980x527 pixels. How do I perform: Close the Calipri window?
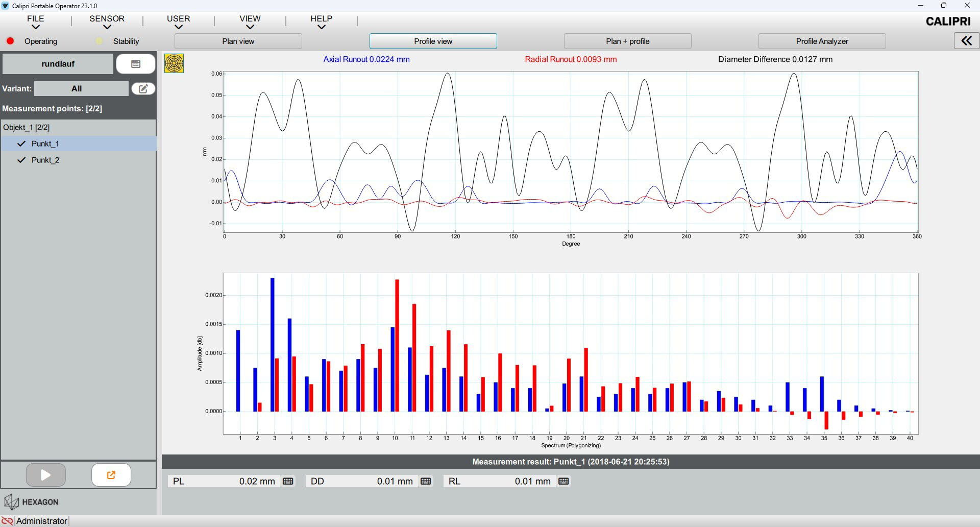967,6
